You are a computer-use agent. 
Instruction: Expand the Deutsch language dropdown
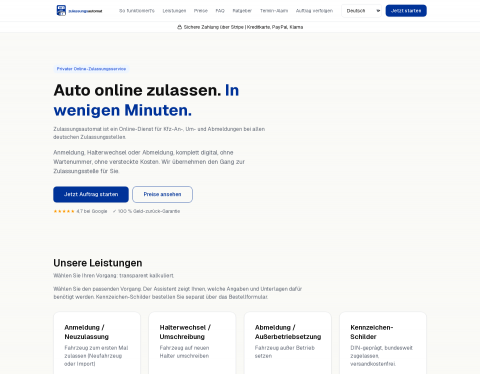coord(362,11)
